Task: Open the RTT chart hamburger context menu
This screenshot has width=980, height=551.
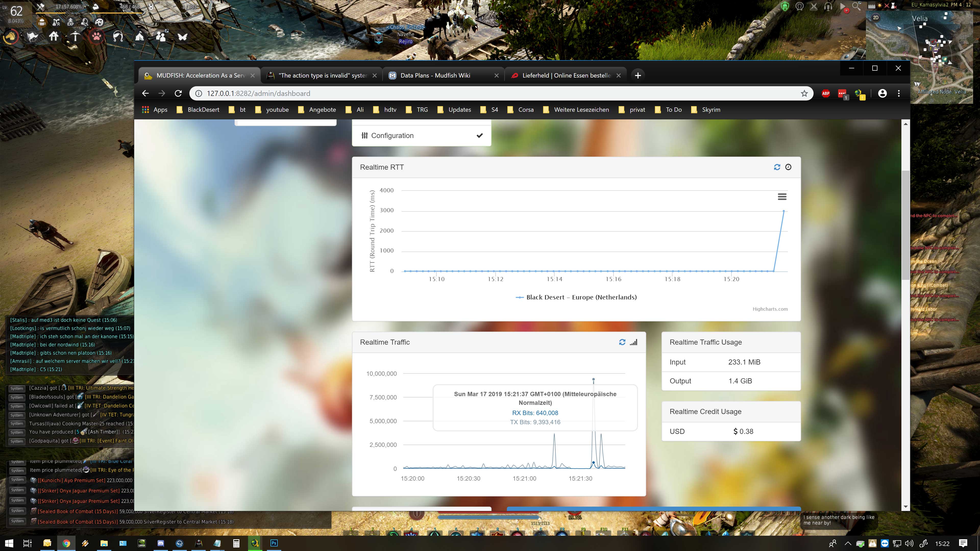Action: (782, 197)
